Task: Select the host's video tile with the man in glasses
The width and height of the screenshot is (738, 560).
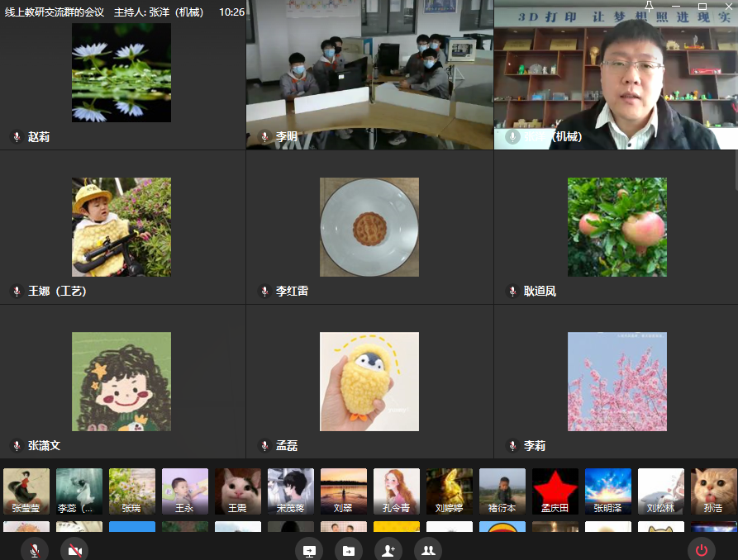Action: click(616, 74)
